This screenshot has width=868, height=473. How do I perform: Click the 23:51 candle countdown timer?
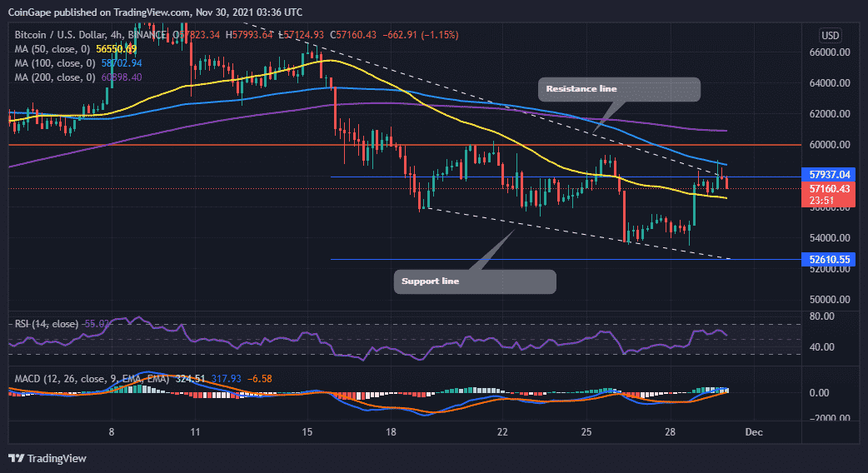tap(821, 201)
